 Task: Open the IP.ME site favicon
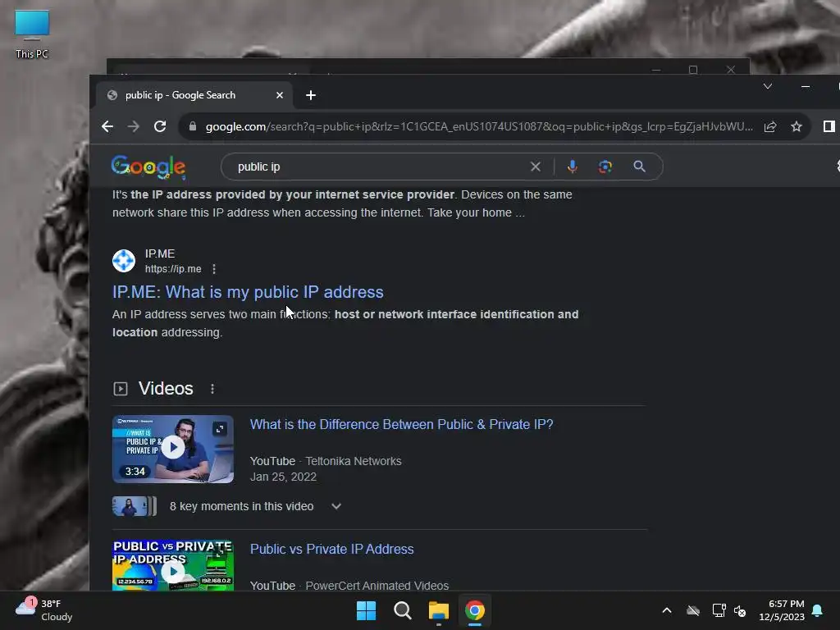pos(124,261)
